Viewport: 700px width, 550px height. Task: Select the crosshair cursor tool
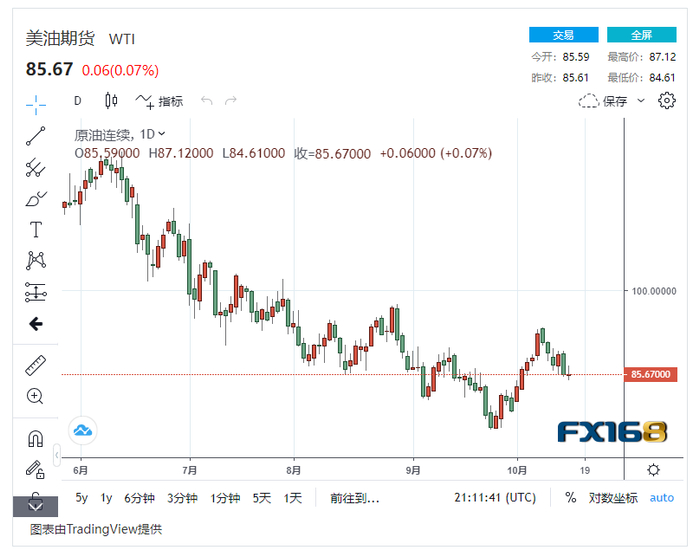click(36, 104)
